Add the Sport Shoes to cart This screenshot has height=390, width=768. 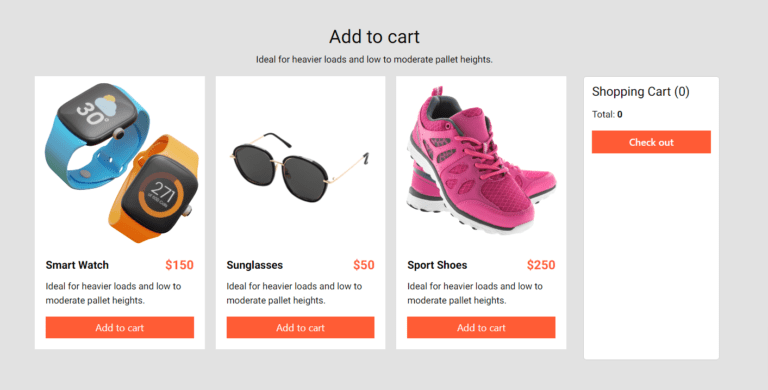tap(481, 327)
